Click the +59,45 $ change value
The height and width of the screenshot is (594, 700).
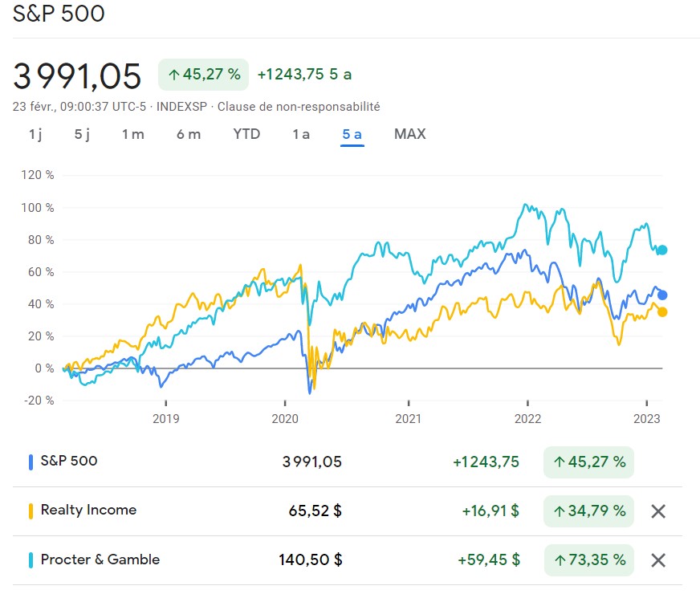pos(489,560)
